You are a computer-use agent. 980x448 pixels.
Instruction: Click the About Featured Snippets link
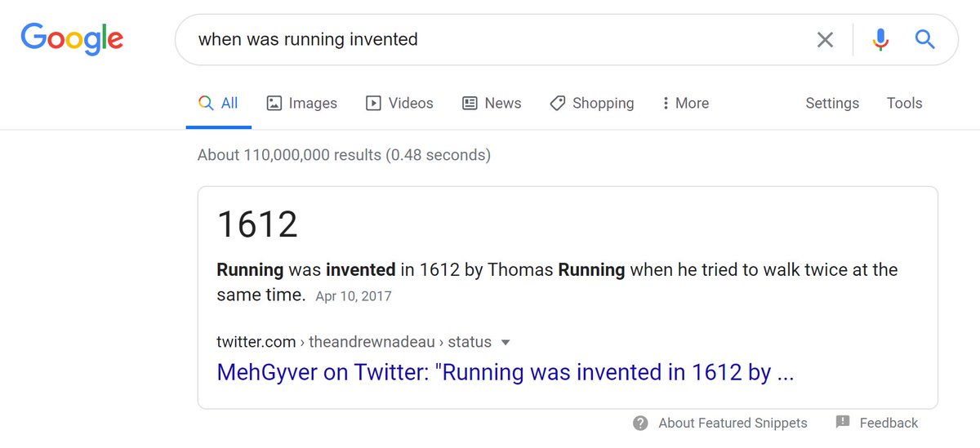(733, 423)
